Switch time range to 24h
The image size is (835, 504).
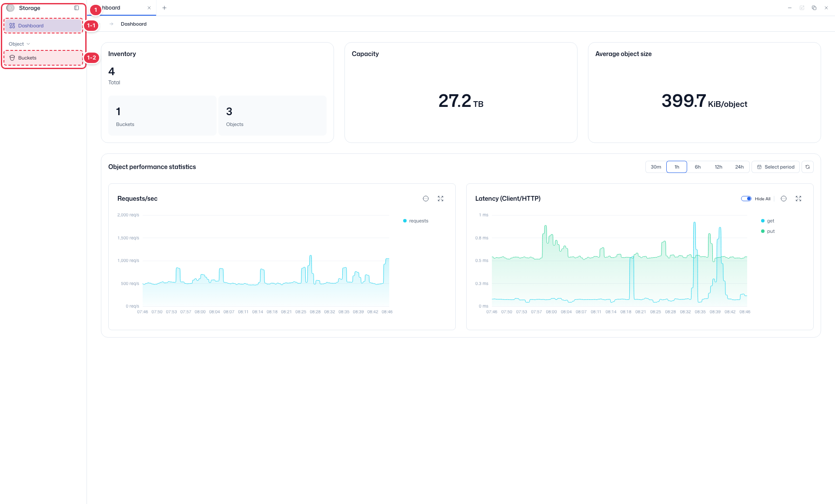point(739,167)
